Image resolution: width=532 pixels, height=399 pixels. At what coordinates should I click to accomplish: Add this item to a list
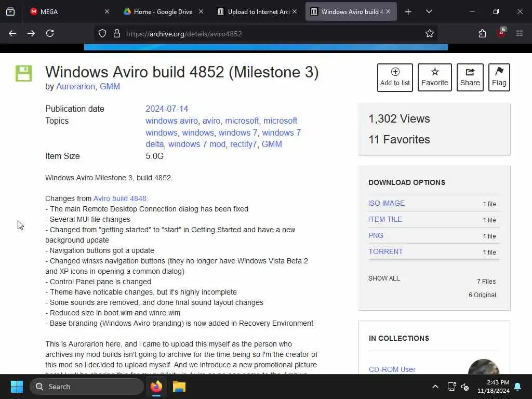click(x=395, y=77)
